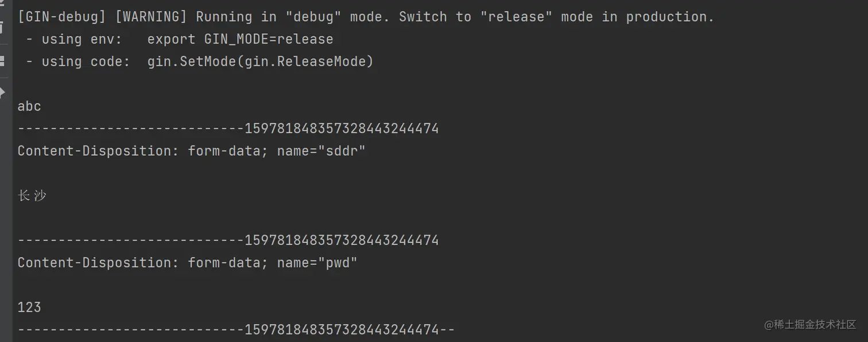
Task: Click the Content-Disposition name="sddr" line
Action: (191, 151)
